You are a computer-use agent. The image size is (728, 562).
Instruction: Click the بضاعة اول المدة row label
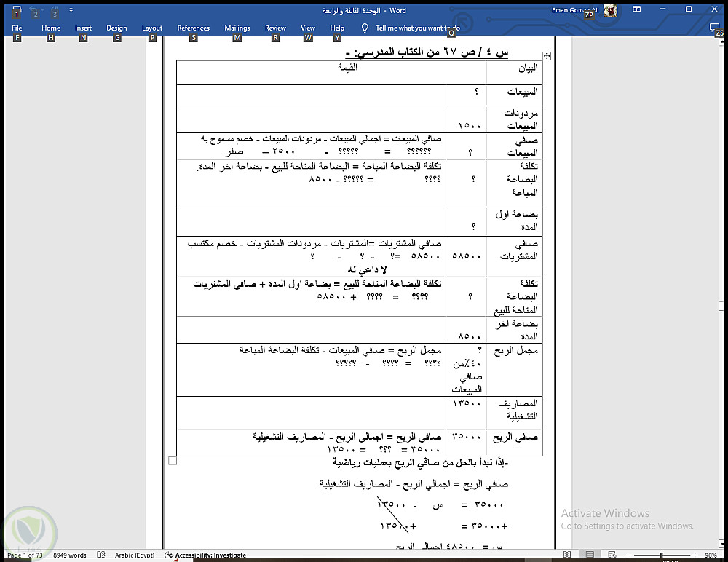(x=517, y=221)
